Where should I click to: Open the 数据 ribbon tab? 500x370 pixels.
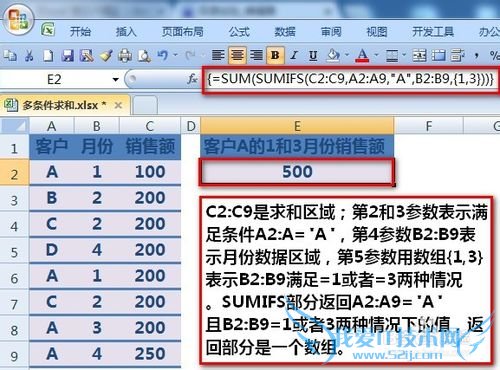(x=285, y=32)
